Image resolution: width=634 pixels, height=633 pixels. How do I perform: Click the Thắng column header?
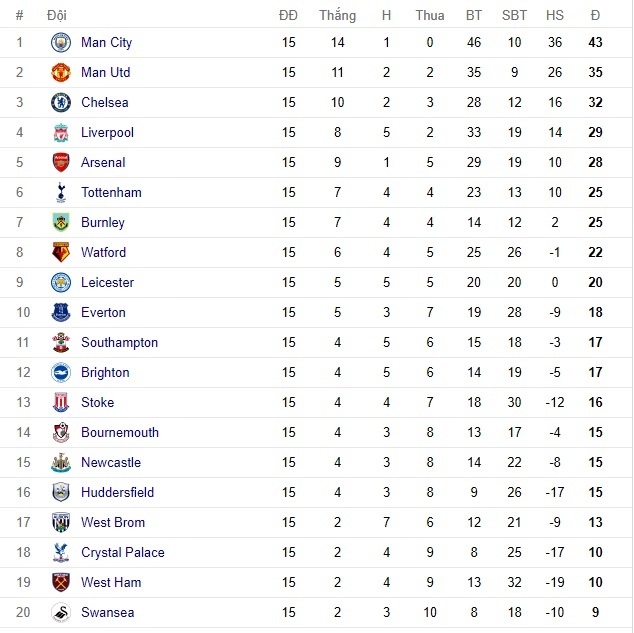[x=337, y=15]
